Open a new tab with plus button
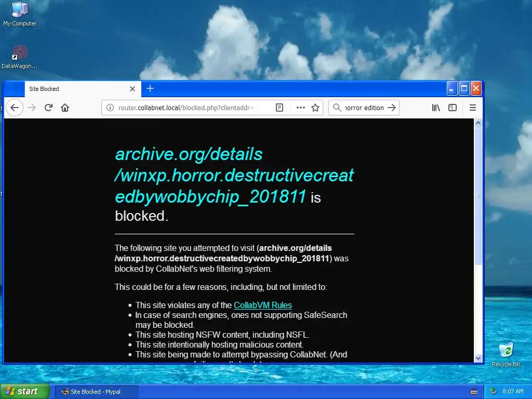 [150, 88]
